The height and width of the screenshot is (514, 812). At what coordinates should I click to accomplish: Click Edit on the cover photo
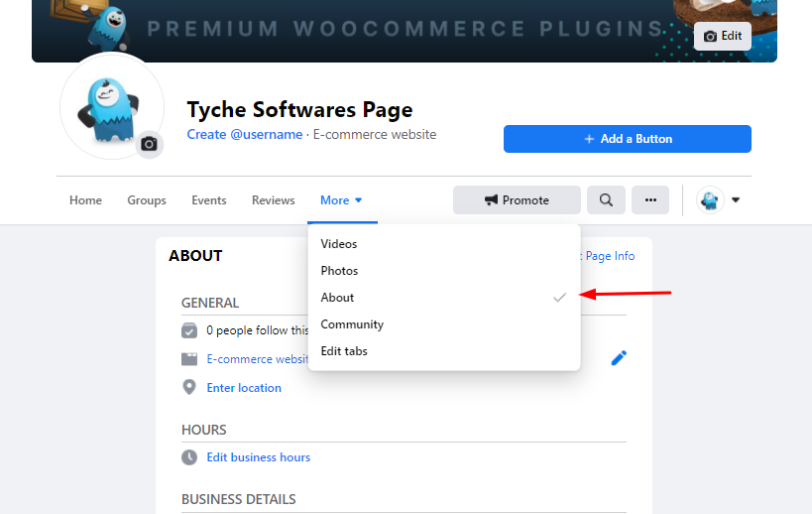(x=723, y=37)
